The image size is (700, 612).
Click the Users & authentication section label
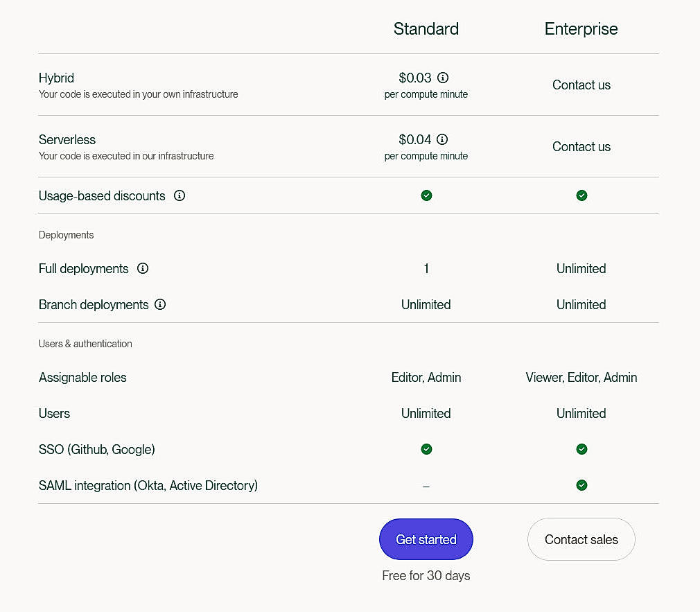[85, 343]
